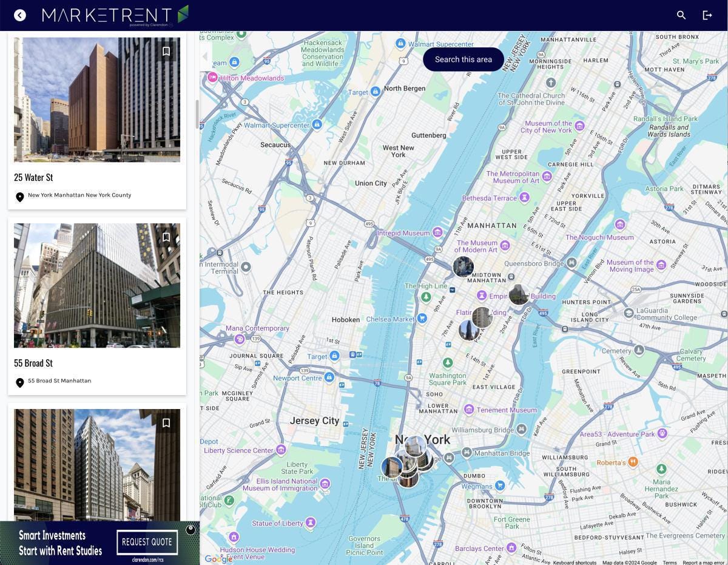Image resolution: width=728 pixels, height=565 pixels.
Task: Open search with the magnifying glass icon
Action: pyautogui.click(x=681, y=15)
